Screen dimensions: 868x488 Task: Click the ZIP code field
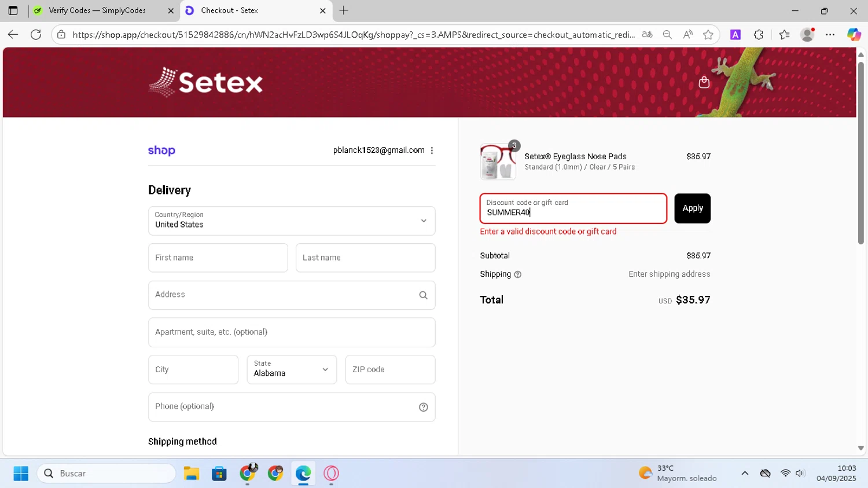pyautogui.click(x=390, y=369)
